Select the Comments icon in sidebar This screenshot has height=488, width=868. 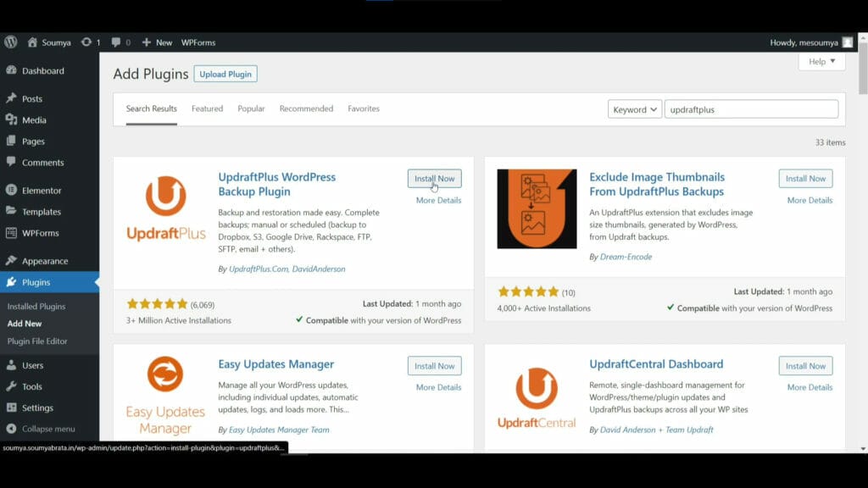tap(11, 162)
